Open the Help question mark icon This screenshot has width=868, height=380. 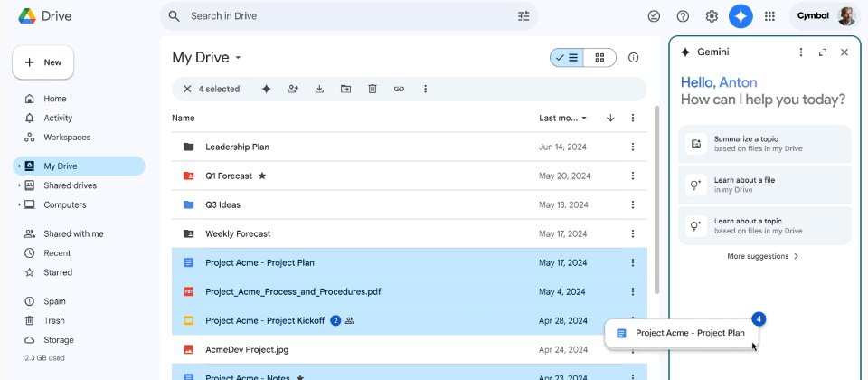tap(683, 16)
